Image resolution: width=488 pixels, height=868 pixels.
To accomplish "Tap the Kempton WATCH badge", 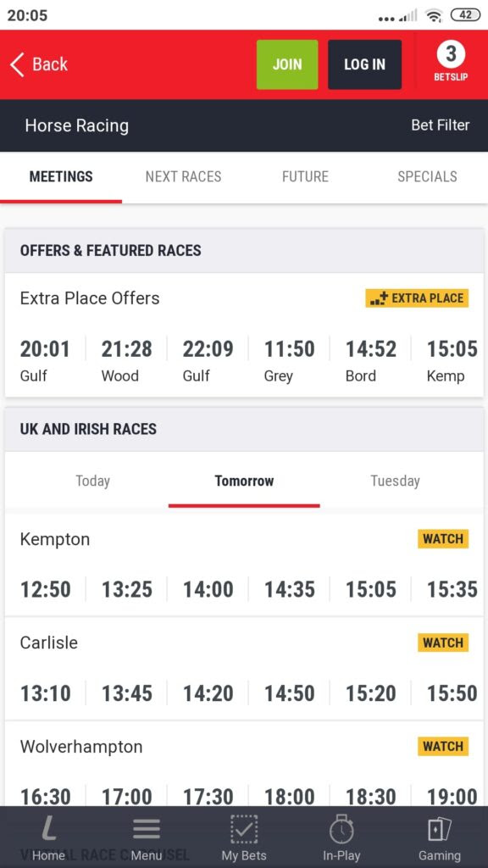I will (443, 538).
